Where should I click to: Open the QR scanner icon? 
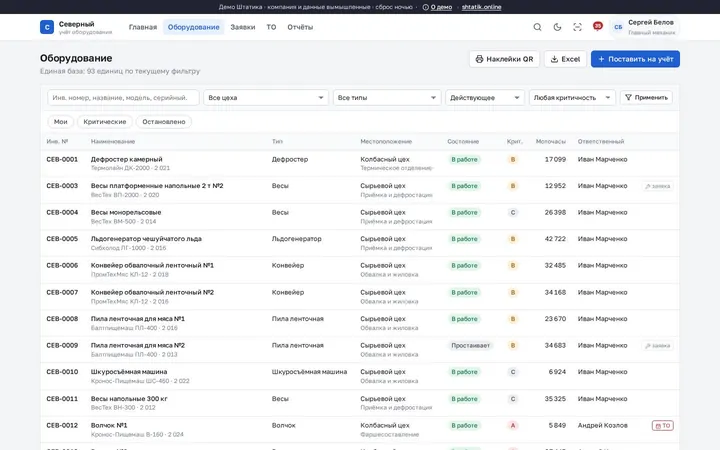click(x=577, y=27)
